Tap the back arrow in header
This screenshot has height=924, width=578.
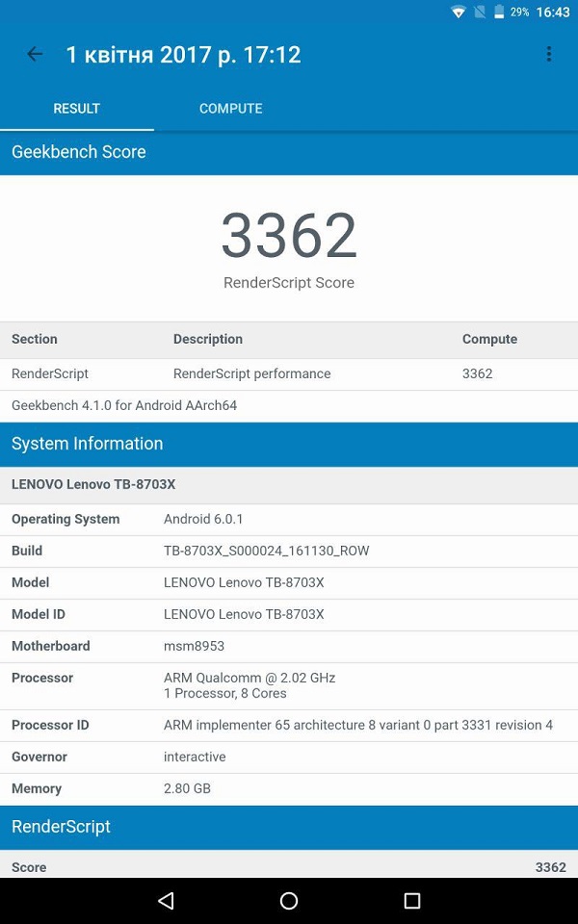pos(35,54)
